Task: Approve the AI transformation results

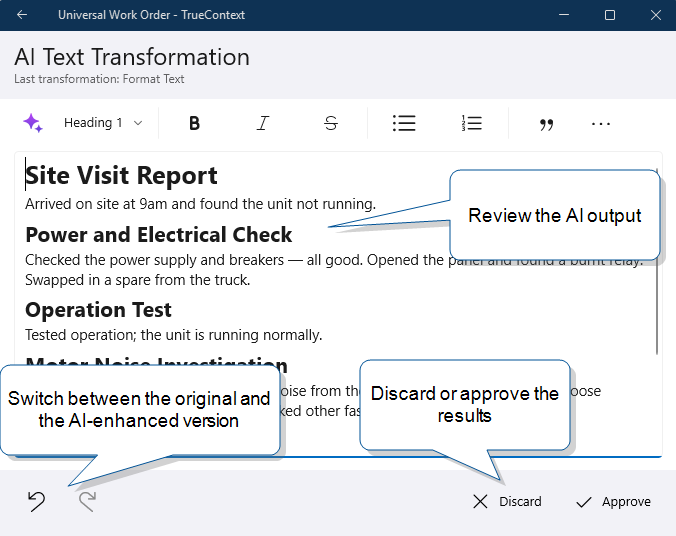Action: pos(613,502)
